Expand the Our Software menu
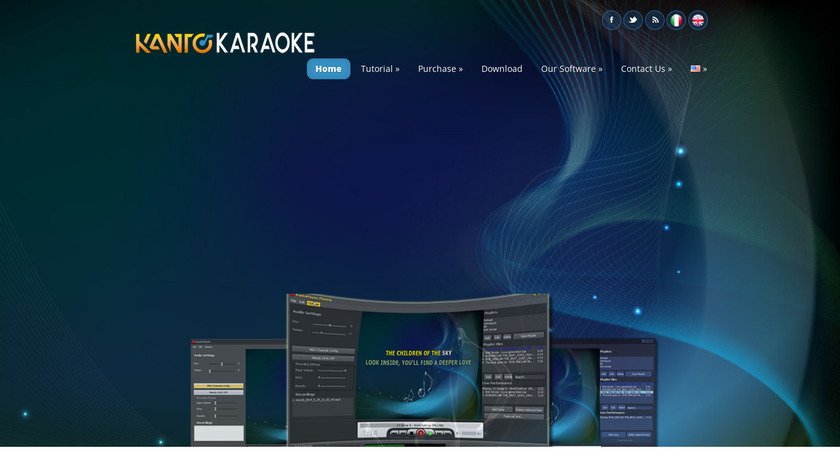 [572, 69]
